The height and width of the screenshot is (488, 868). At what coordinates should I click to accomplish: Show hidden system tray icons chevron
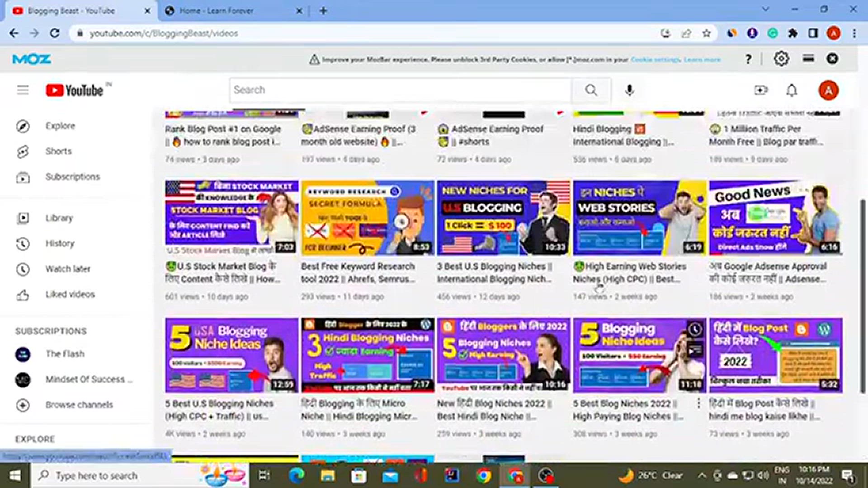[x=702, y=475]
